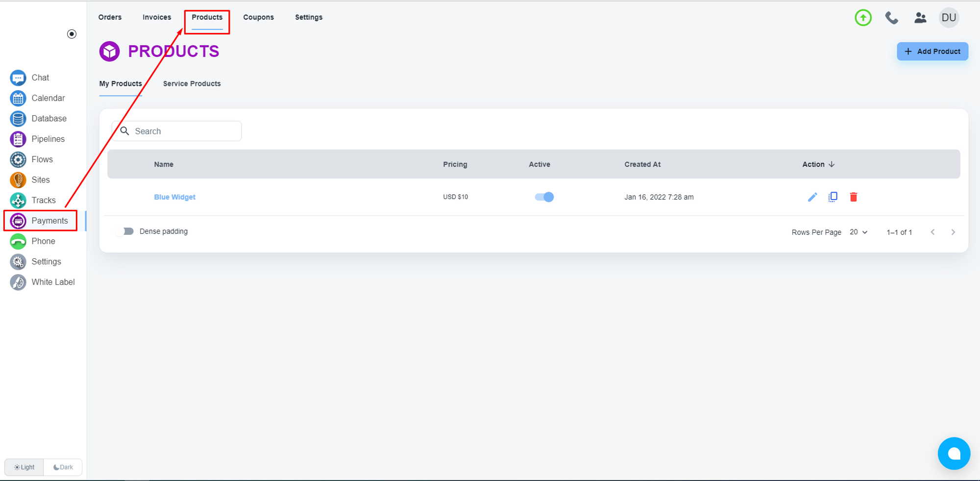Click the product Search field
This screenshot has height=481, width=980.
184,131
